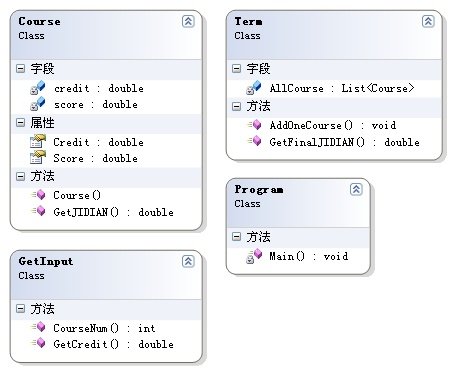This screenshot has width=451, height=371.
Task: Select the Credit property icon
Action: (x=38, y=141)
